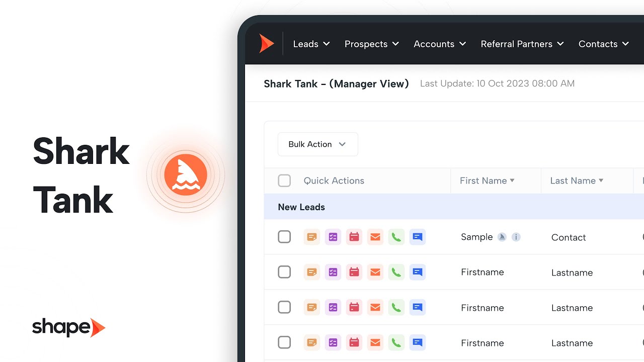644x362 pixels.
Task: Click the Shape arrow logo in navigation bar
Action: [x=266, y=44]
